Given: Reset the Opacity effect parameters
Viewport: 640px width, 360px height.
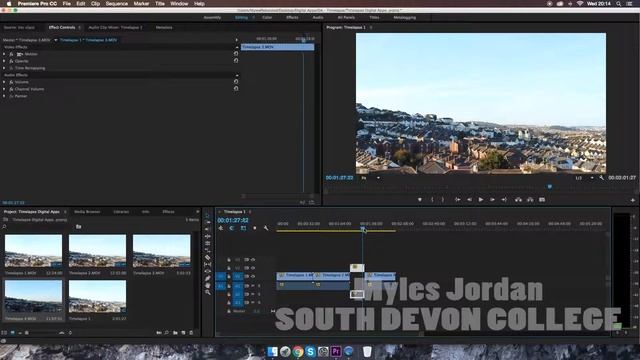Looking at the screenshot, I should 236,60.
